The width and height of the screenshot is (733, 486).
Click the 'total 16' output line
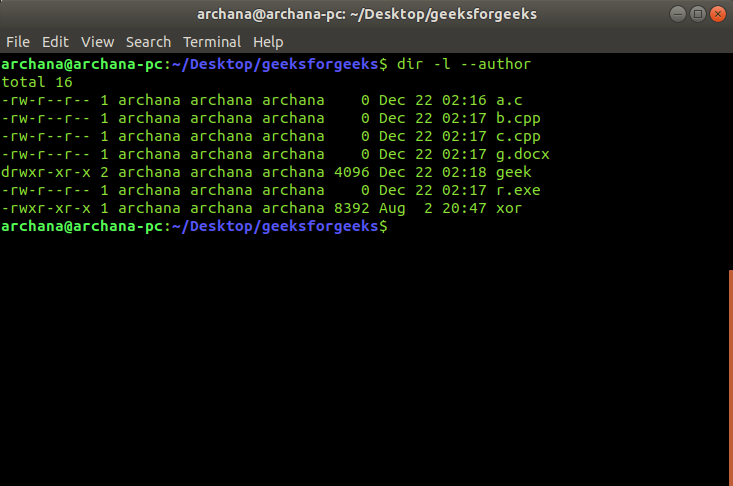pyautogui.click(x=37, y=82)
